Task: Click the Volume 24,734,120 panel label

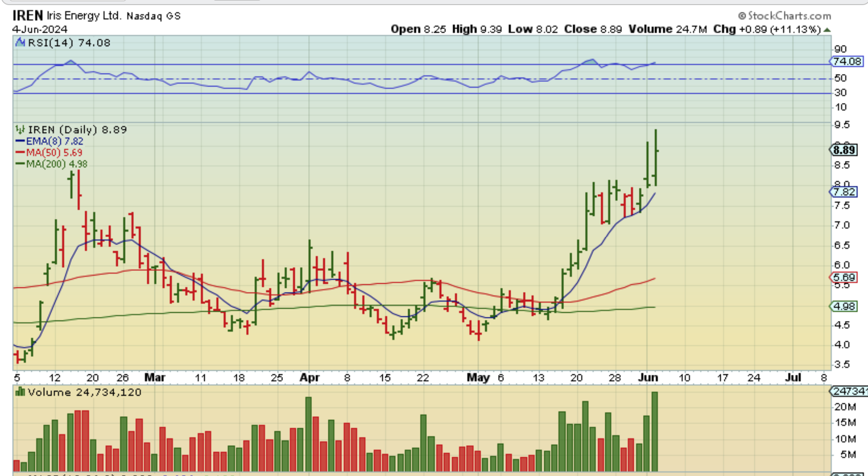Action: point(85,392)
